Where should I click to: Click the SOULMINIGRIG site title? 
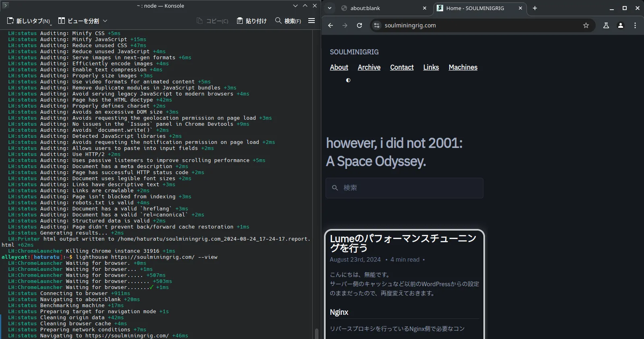pyautogui.click(x=354, y=52)
